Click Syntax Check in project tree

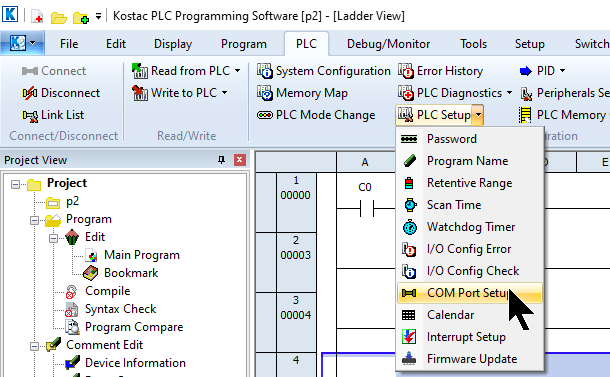click(x=120, y=309)
